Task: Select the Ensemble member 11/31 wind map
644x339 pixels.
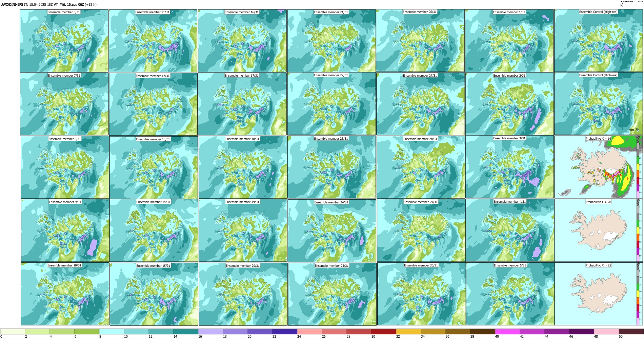Action: 153,41
